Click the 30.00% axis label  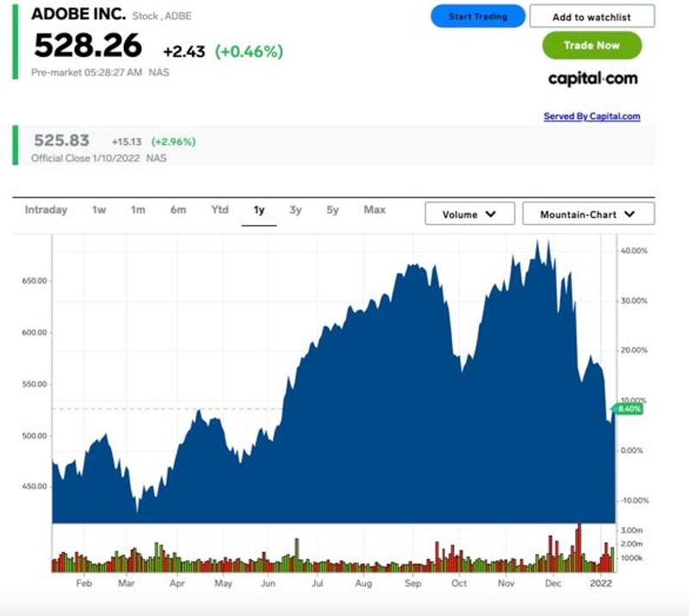(634, 302)
